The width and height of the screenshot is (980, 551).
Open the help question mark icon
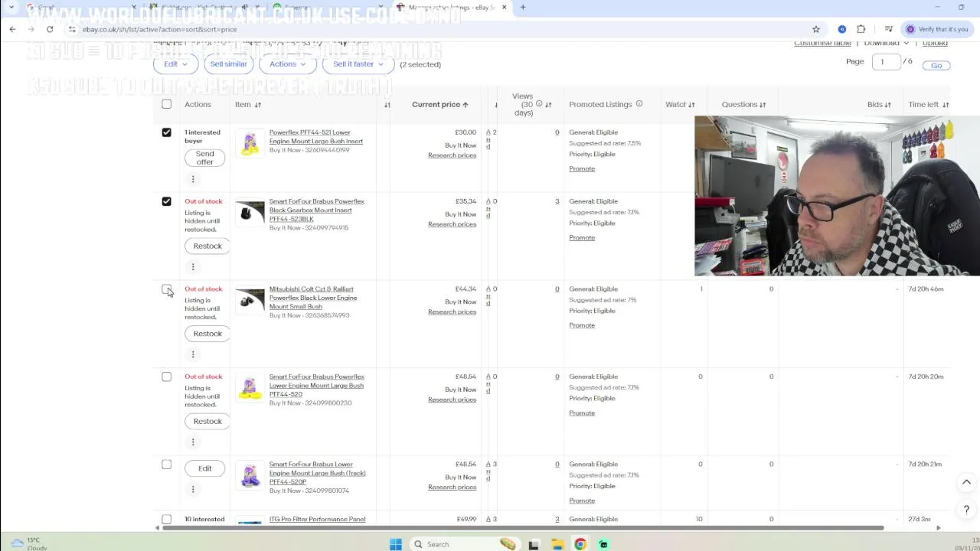(966, 510)
